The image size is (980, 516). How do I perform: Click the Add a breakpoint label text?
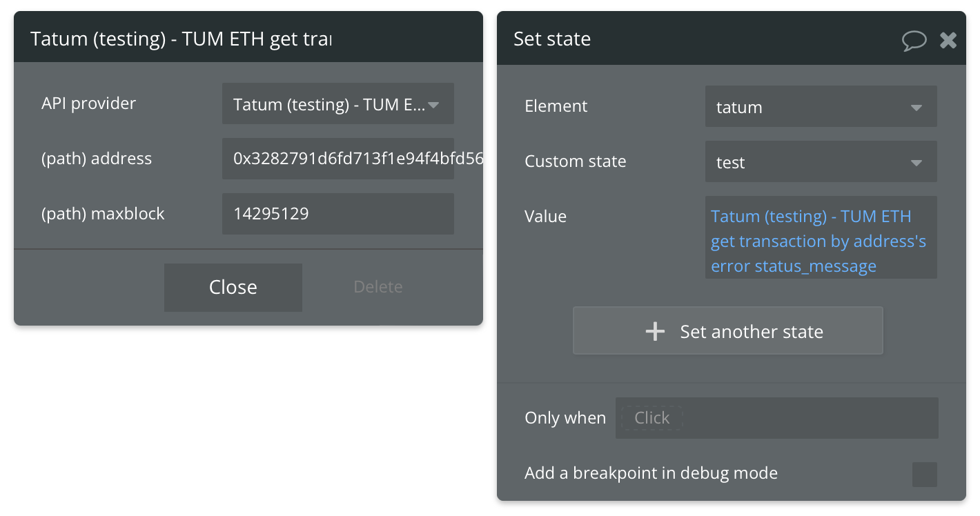[650, 473]
